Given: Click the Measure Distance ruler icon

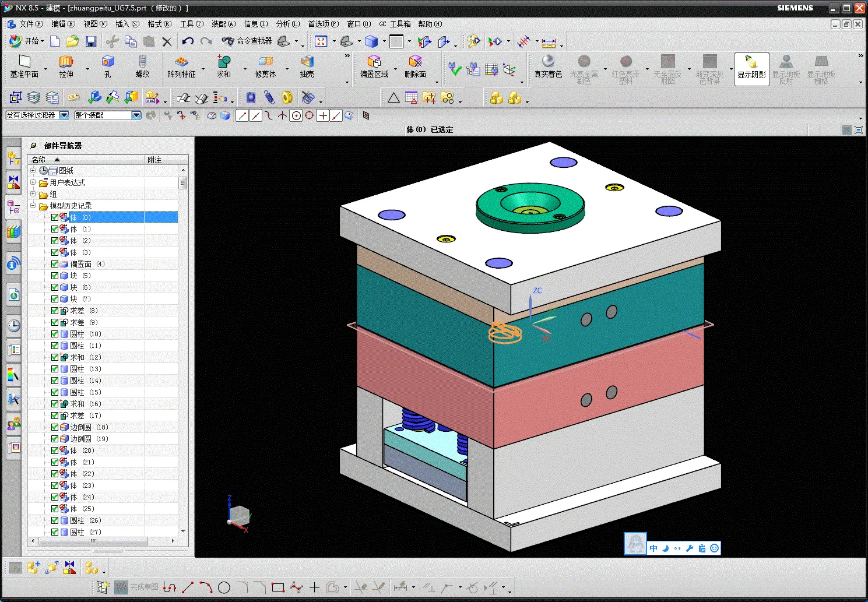Looking at the screenshot, I should tap(549, 42).
